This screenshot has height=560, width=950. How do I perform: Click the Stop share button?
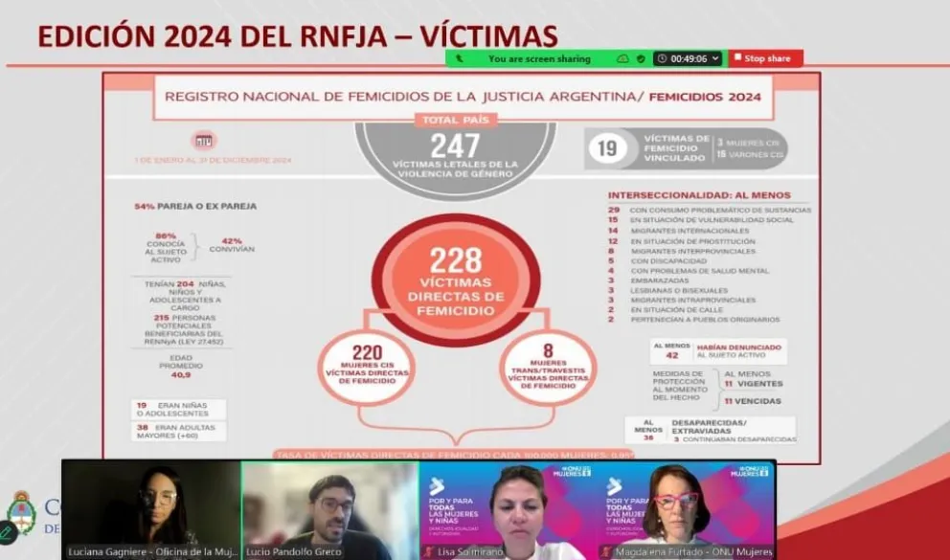point(765,58)
